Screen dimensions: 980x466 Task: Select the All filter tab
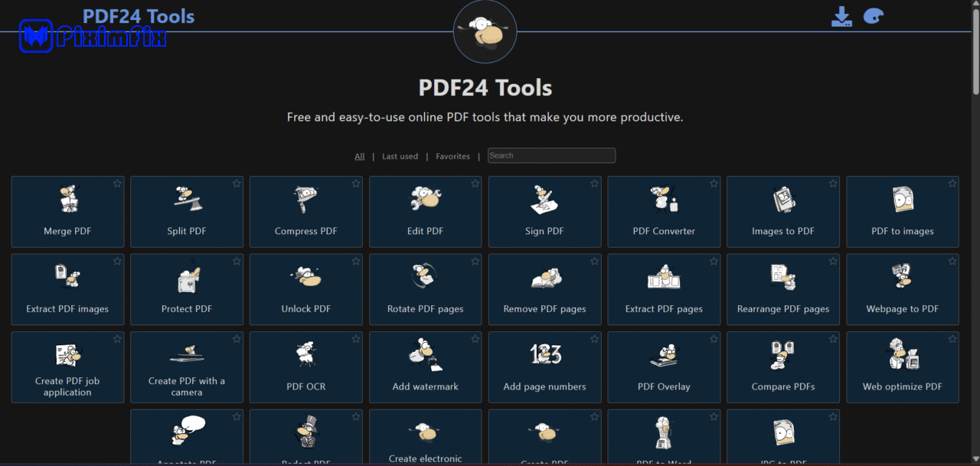pos(360,156)
